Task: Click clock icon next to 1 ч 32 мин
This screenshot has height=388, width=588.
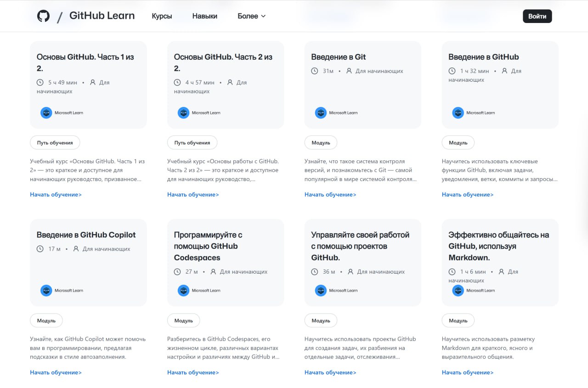Action: click(452, 71)
